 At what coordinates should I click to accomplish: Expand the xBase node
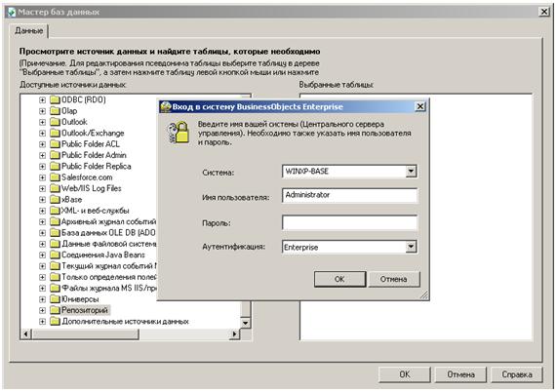(42, 200)
